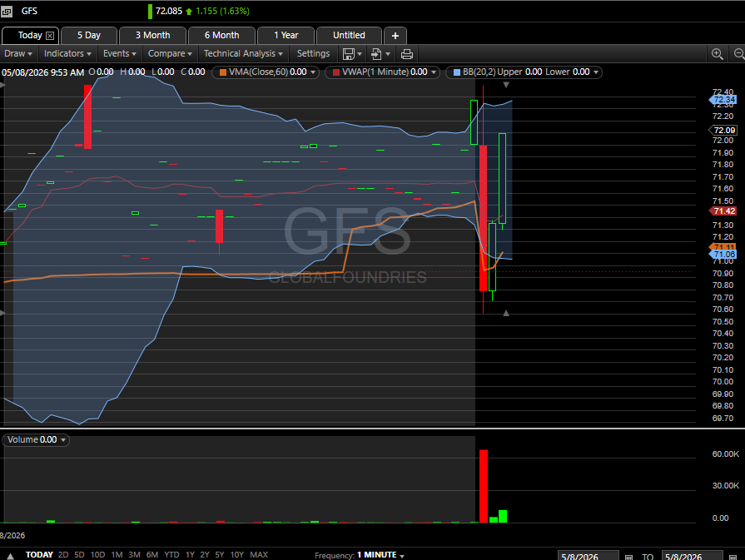Expand the Indicators menu

67,54
